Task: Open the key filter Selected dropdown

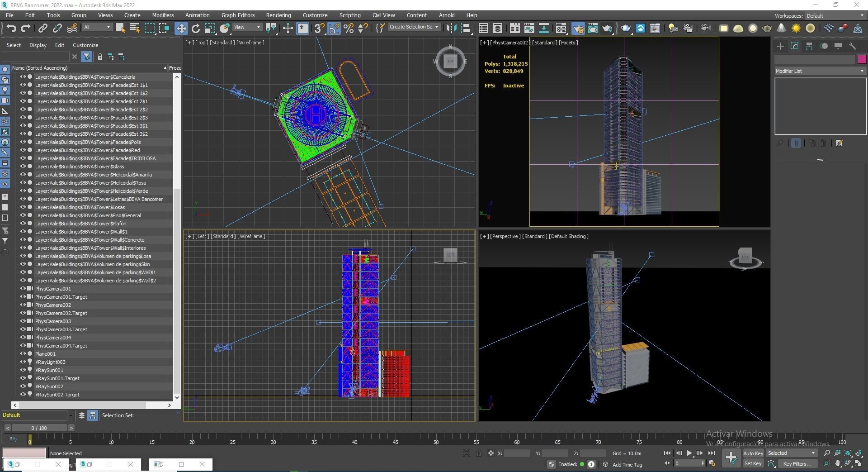Action: pyautogui.click(x=792, y=453)
